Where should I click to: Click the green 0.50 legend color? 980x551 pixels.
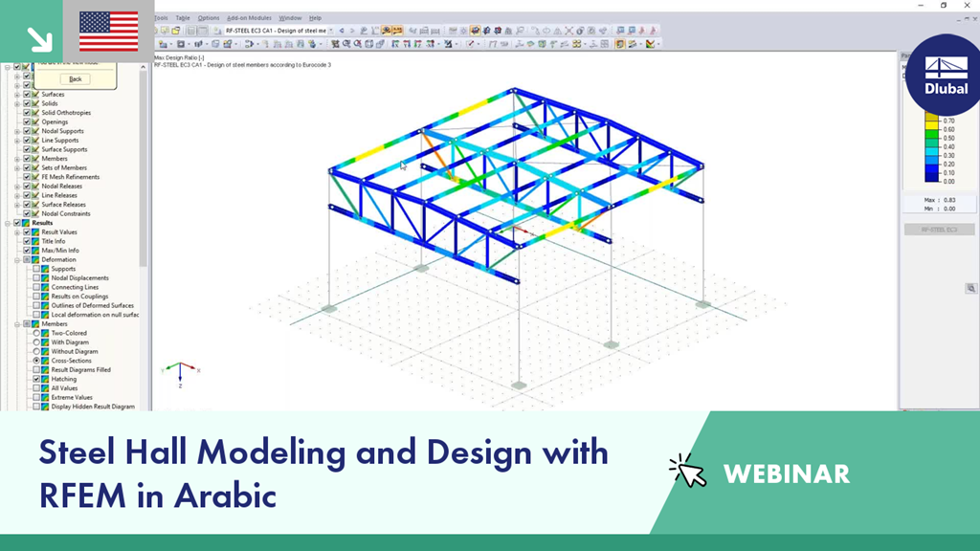[x=931, y=134]
